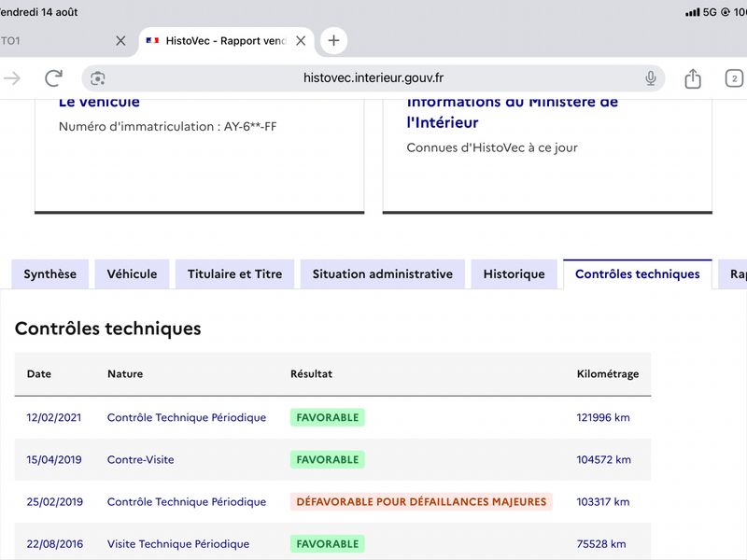Image resolution: width=747 pixels, height=560 pixels.
Task: Click the Numéro d'immatriculation AY-6**-FF text
Action: click(x=168, y=127)
